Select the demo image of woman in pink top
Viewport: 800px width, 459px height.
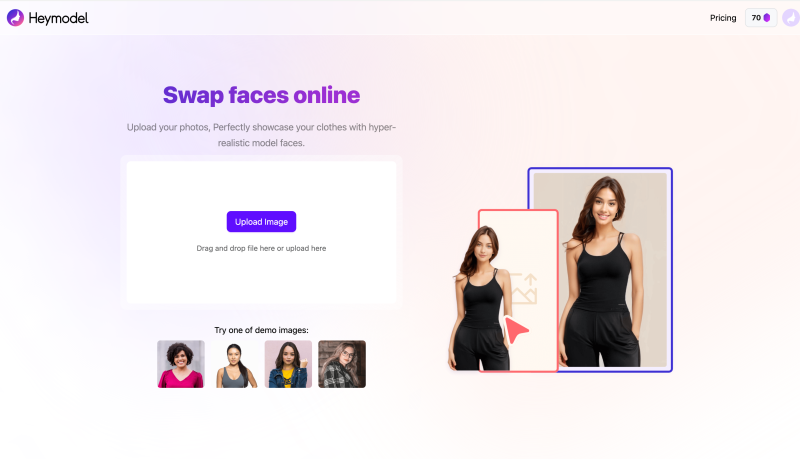coord(181,364)
